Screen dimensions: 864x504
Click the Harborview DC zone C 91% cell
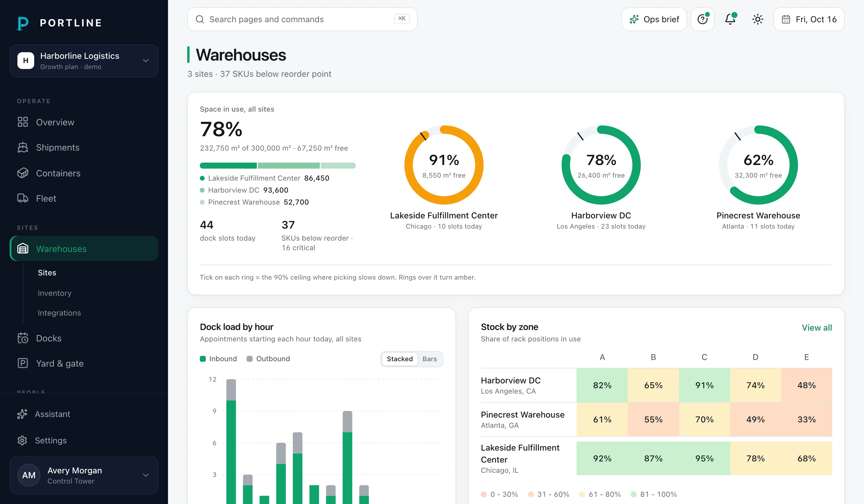pyautogui.click(x=705, y=385)
